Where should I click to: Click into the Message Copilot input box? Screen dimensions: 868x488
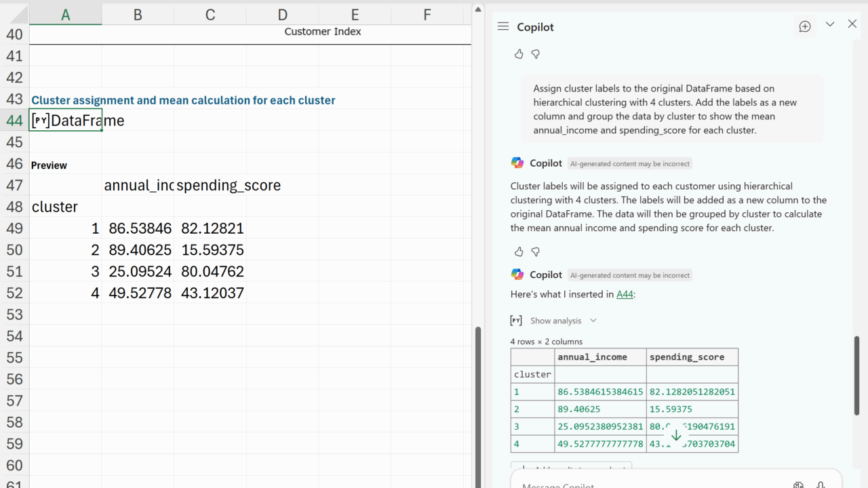coord(644,484)
